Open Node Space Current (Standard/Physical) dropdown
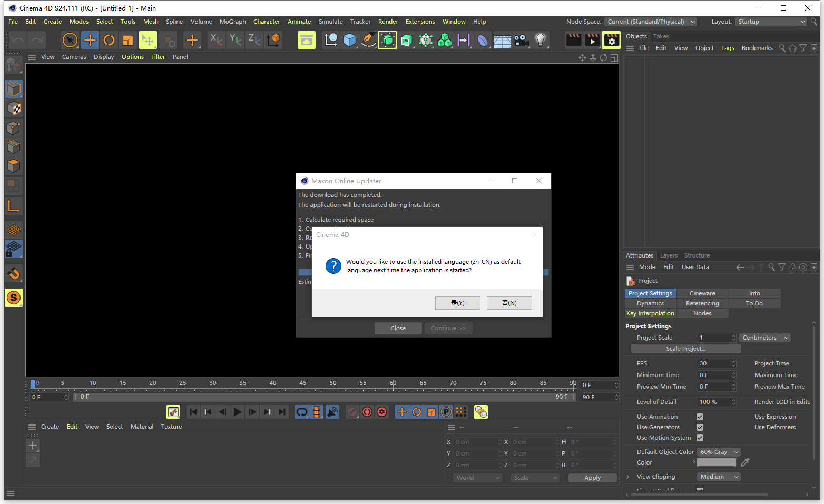This screenshot has width=824, height=504. [651, 22]
